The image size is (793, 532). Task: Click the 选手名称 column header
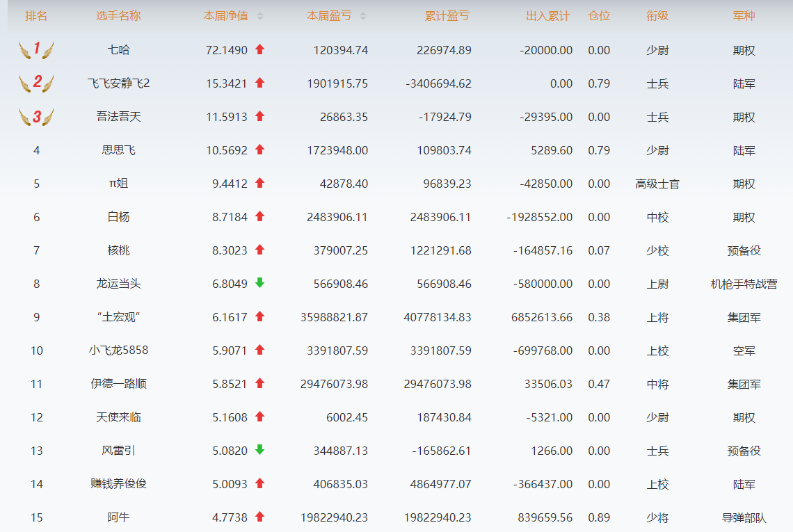tap(118, 16)
